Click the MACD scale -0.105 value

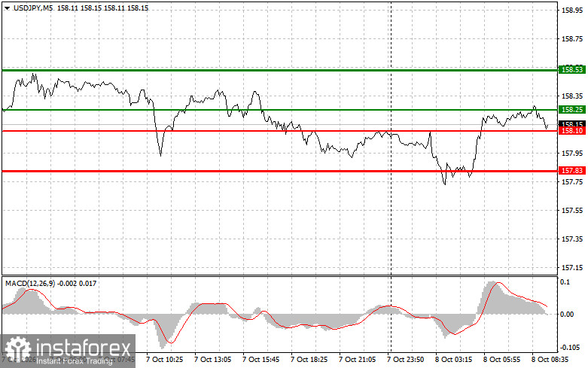click(x=569, y=348)
